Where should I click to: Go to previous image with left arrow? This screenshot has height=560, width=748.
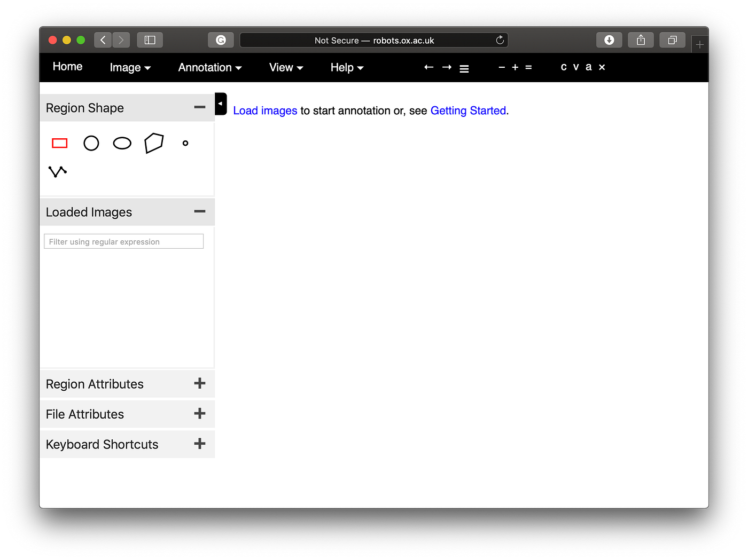428,67
